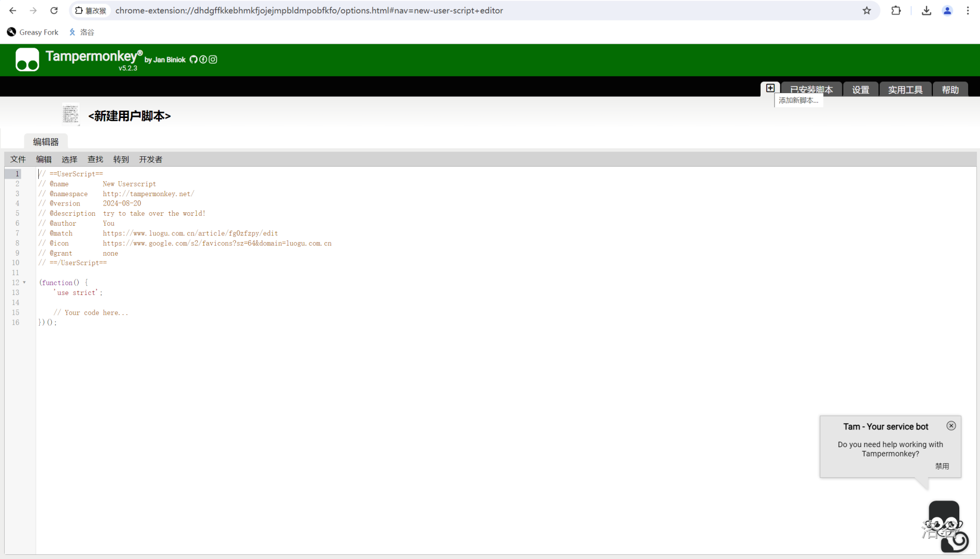Screen dimensions: 980x559
Task: Expand the 查找 menu
Action: (x=95, y=159)
